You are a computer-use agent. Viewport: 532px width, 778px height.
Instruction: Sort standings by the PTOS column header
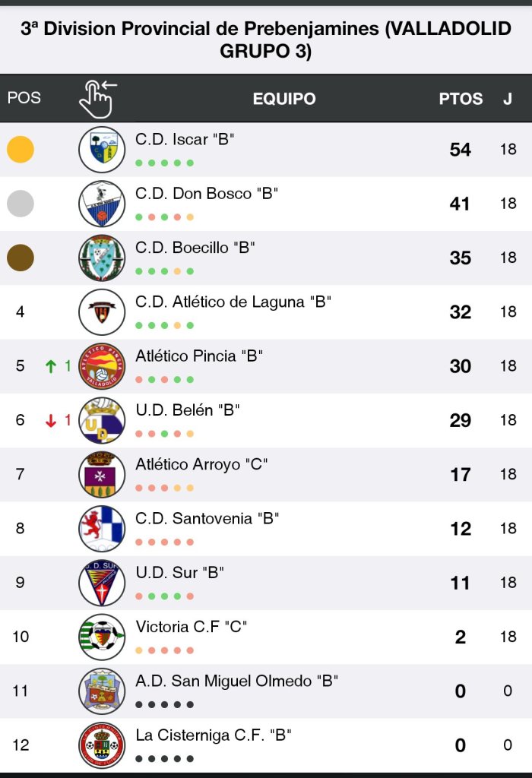click(x=461, y=99)
